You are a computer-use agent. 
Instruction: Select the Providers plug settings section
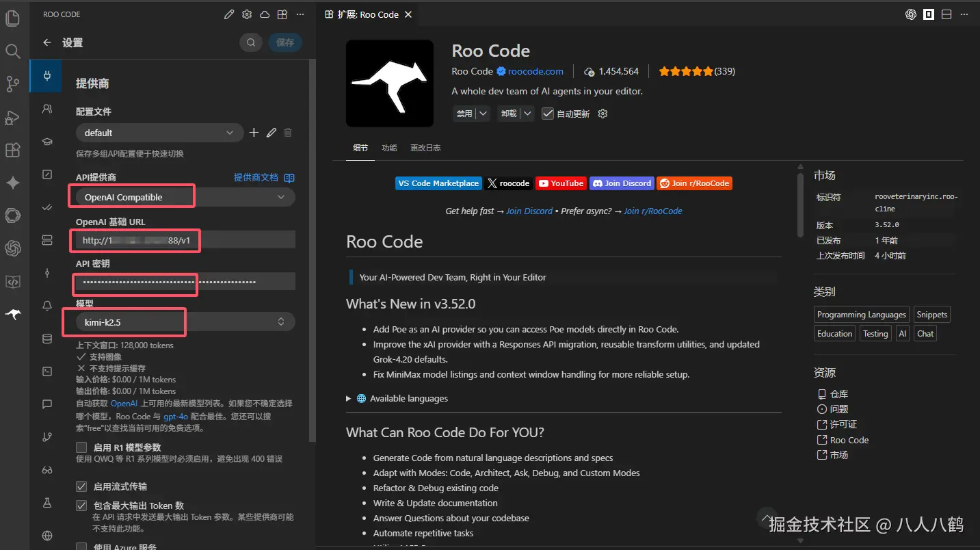coord(47,76)
